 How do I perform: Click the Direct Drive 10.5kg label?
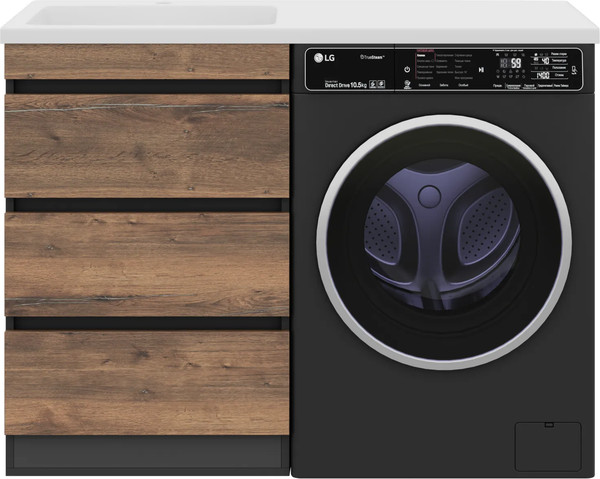[343, 85]
